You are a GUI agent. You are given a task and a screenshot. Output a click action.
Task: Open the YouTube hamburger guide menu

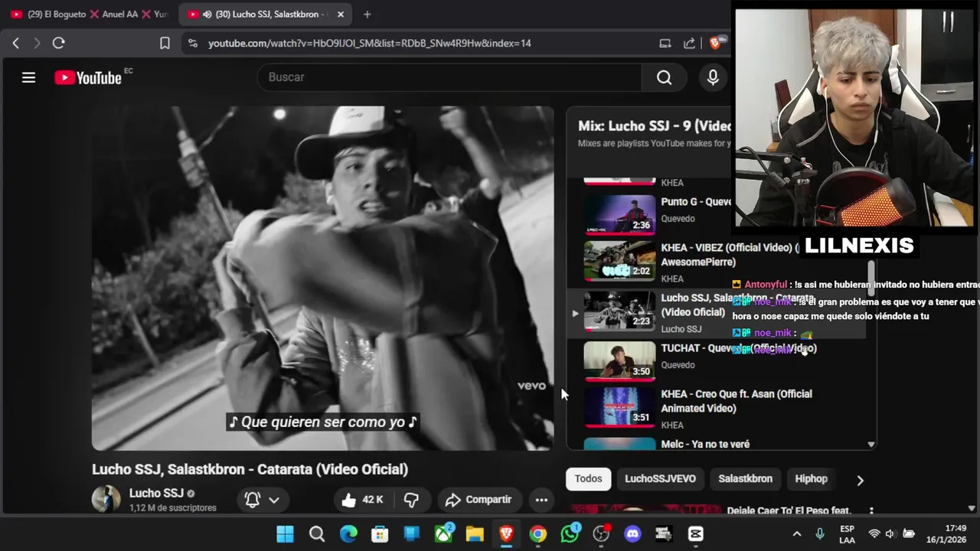click(28, 77)
